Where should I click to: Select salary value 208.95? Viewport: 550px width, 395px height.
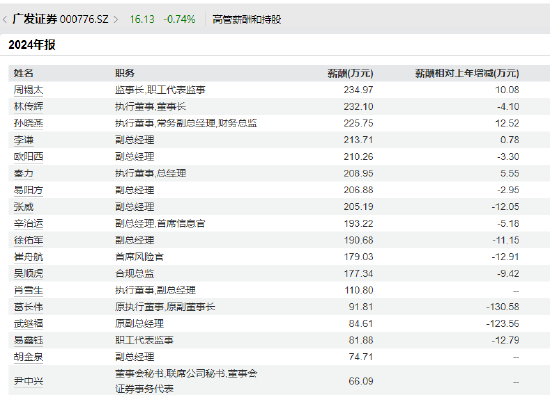tap(358, 173)
